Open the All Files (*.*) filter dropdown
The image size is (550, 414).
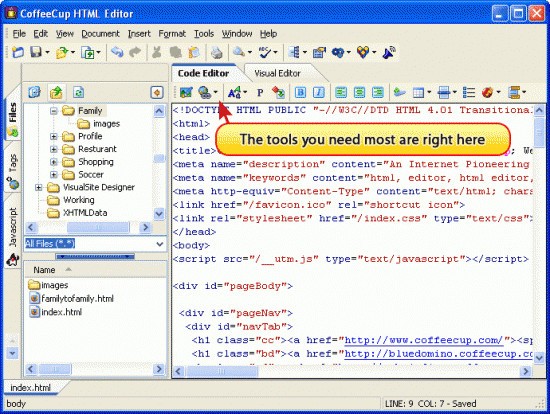coord(160,244)
